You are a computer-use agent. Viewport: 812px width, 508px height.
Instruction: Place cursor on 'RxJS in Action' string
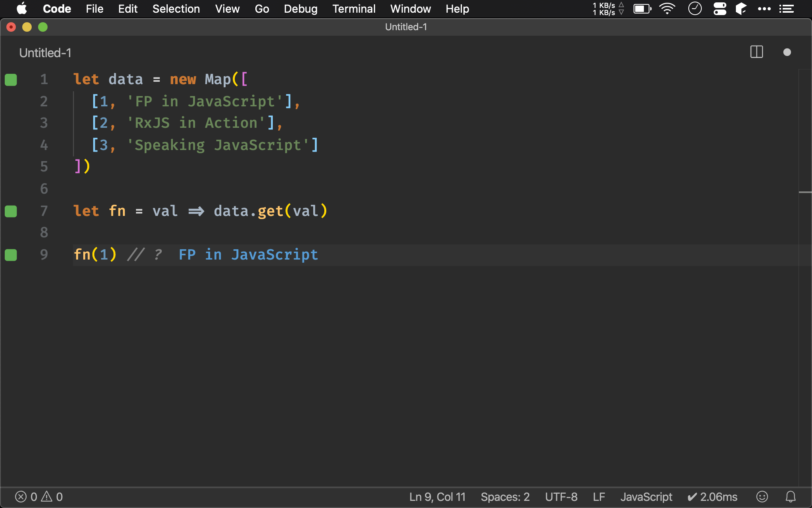pyautogui.click(x=196, y=123)
